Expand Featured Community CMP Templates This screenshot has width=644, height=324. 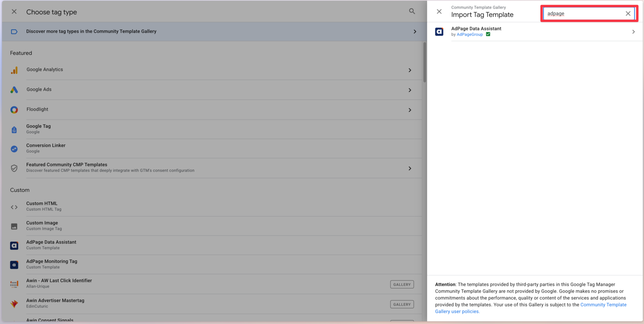410,168
